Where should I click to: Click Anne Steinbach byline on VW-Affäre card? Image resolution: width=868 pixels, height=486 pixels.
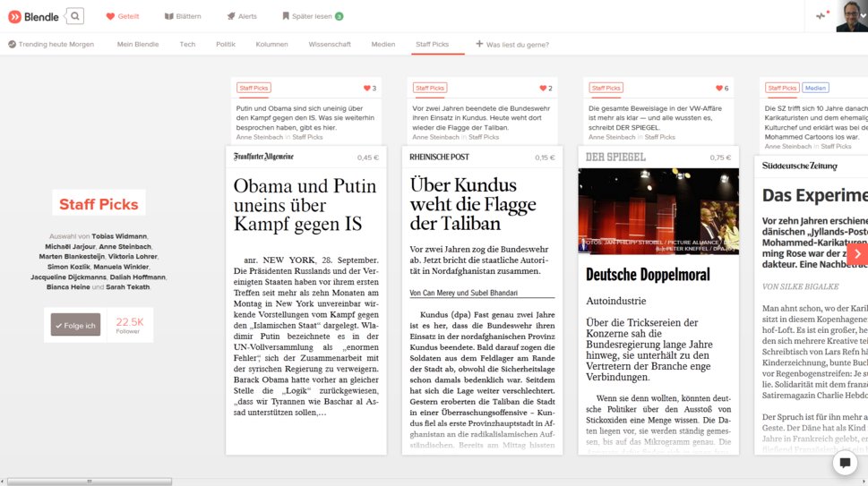click(x=612, y=137)
